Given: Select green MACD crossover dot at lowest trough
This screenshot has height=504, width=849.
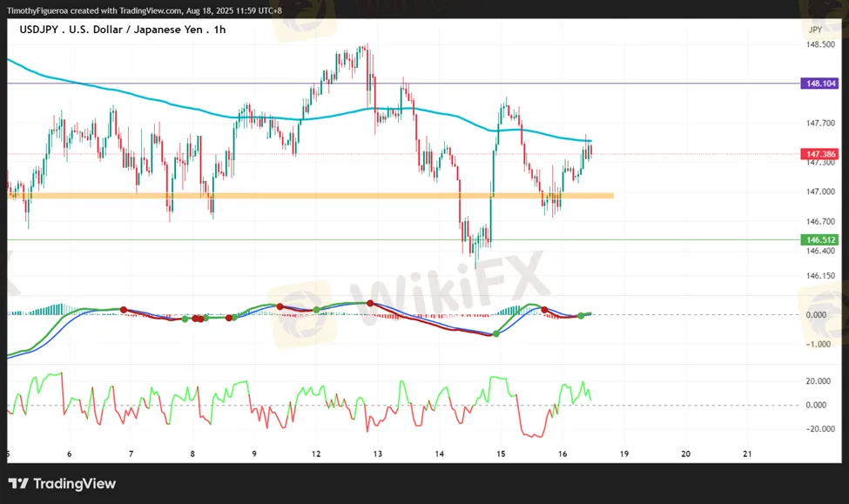Looking at the screenshot, I should (497, 334).
